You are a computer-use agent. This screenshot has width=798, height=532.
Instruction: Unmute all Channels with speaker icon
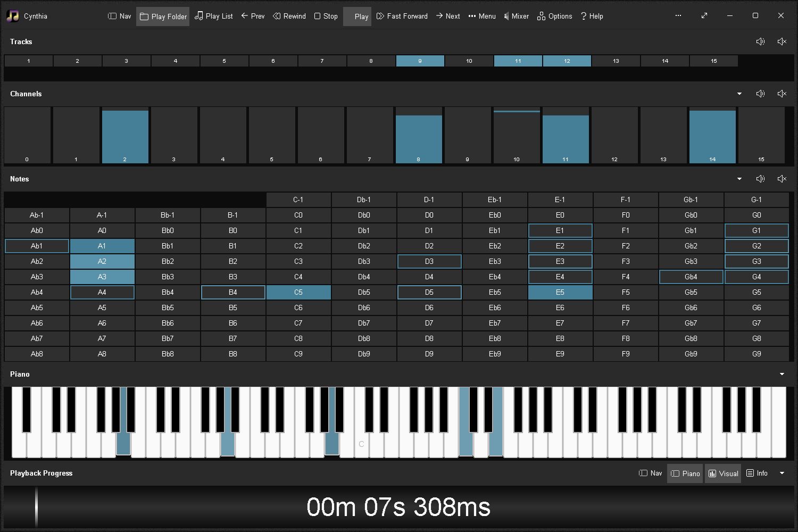pos(761,94)
